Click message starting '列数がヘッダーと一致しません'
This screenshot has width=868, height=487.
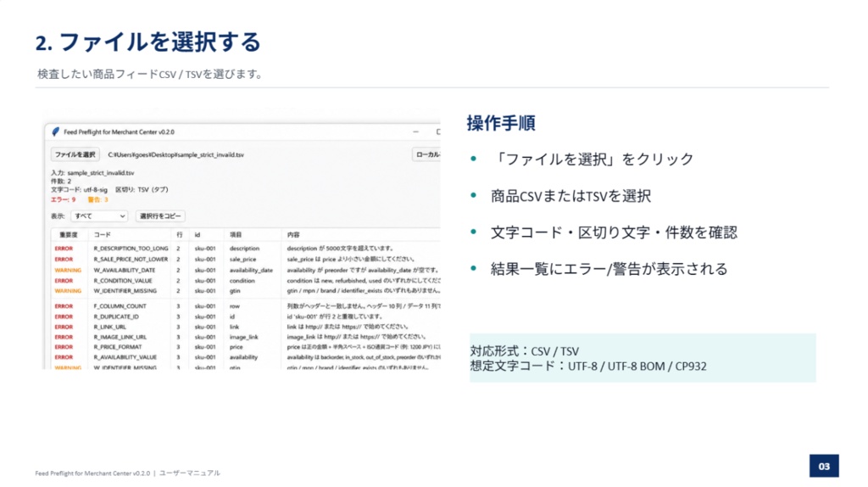(x=364, y=306)
